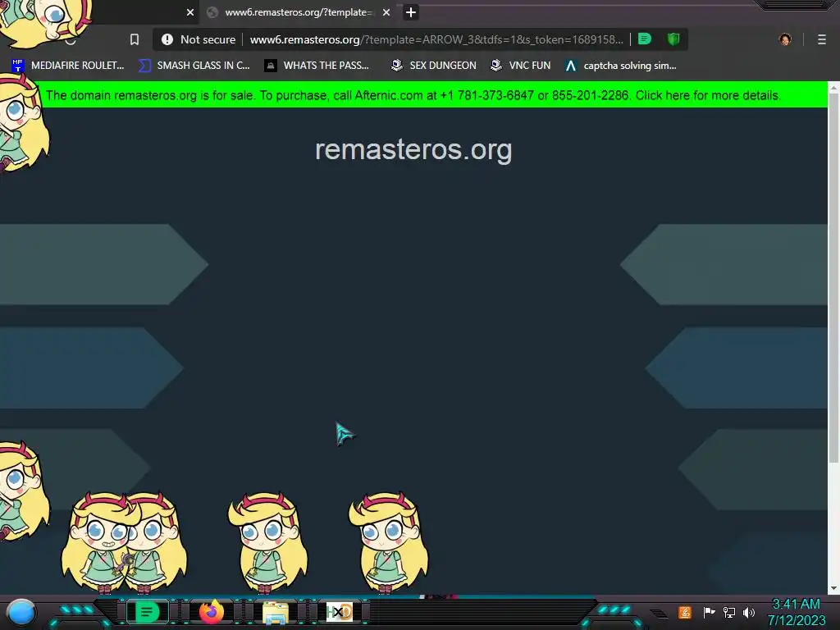840x630 pixels.
Task: Open the Windows Start orb
Action: (x=21, y=612)
